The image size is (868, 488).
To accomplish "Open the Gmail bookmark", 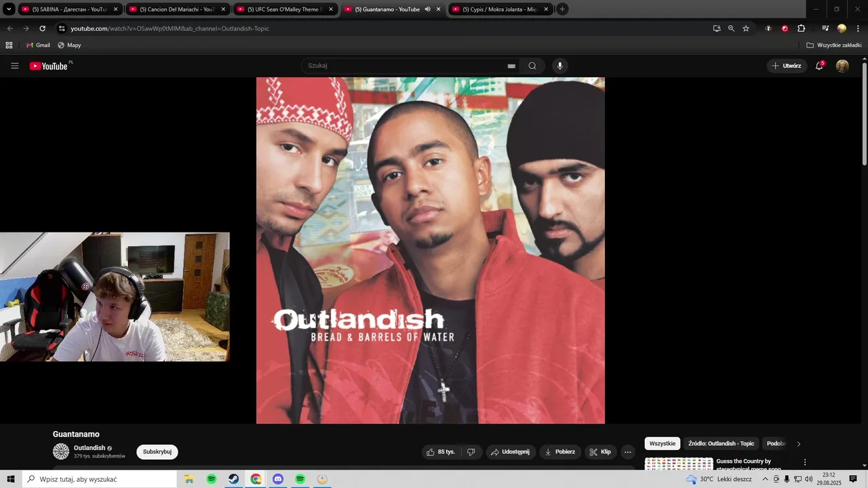I will [x=38, y=45].
